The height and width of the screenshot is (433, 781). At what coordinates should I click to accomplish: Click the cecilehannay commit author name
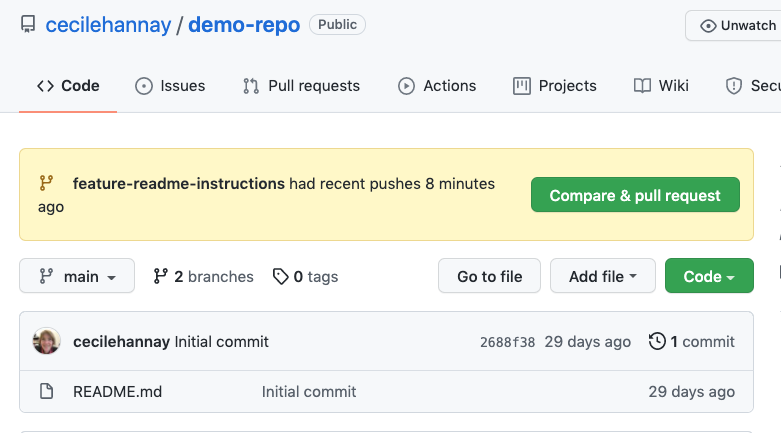(x=122, y=342)
